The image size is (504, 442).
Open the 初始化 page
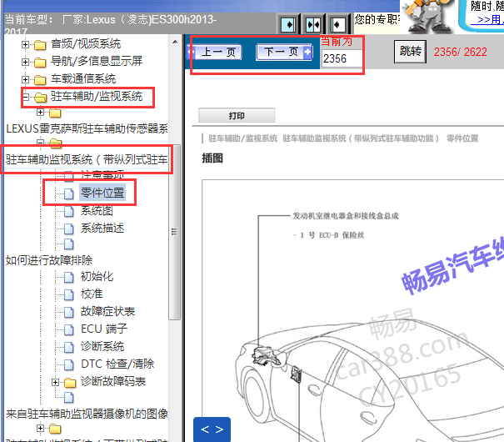point(97,276)
